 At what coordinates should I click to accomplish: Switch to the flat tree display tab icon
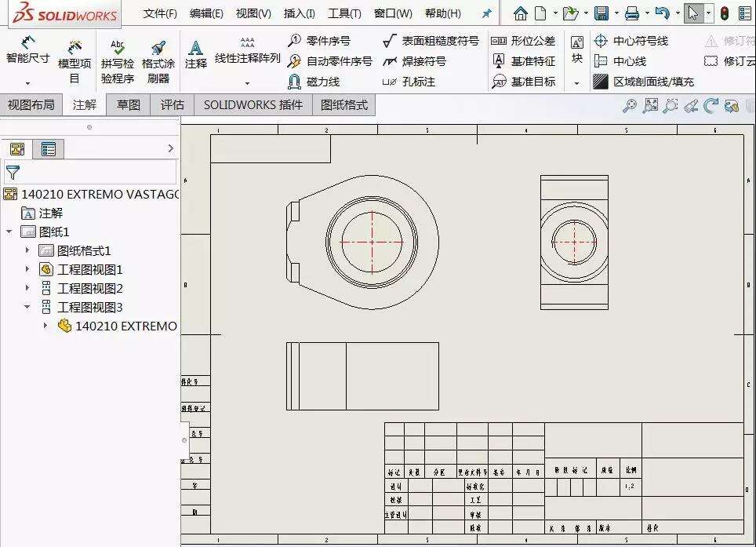[x=49, y=149]
